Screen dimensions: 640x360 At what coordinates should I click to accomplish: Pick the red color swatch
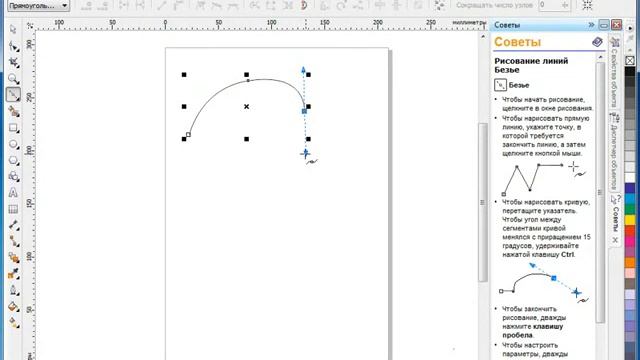[630, 231]
